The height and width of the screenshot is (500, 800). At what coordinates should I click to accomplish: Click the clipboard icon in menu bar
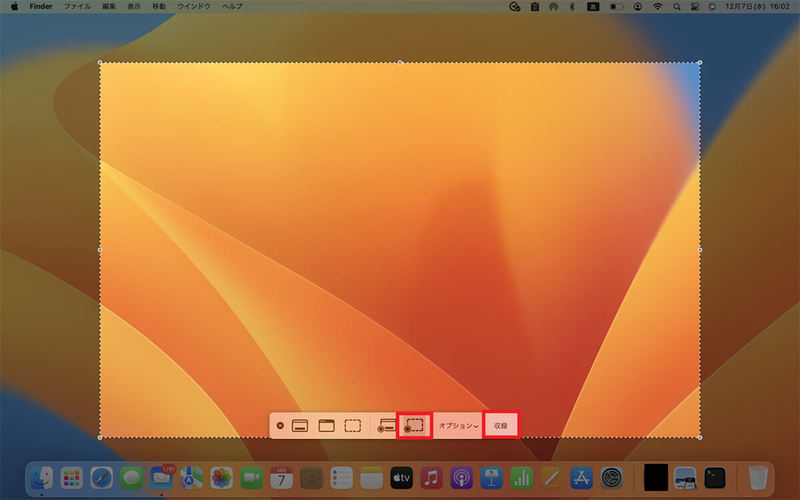point(535,7)
